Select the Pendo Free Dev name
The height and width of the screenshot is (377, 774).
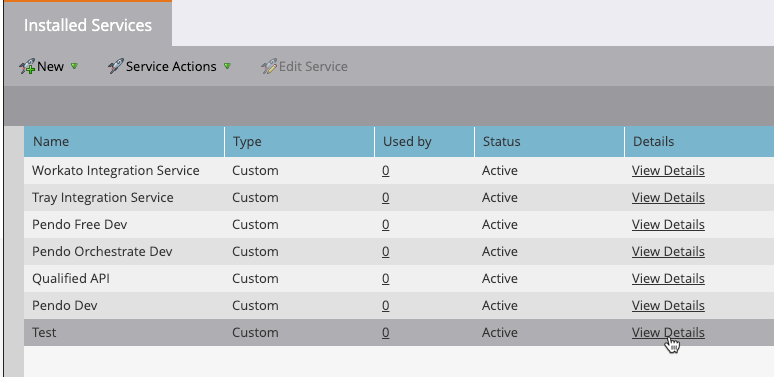pyautogui.click(x=79, y=225)
